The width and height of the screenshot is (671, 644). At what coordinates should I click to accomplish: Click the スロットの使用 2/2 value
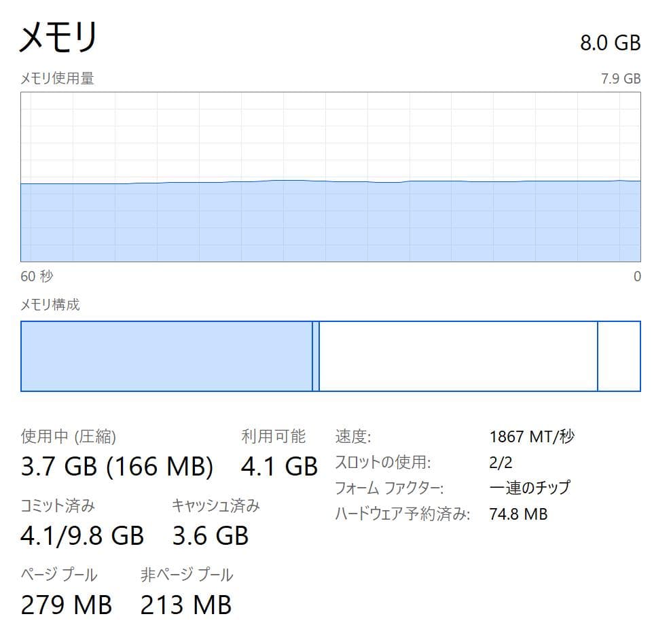click(501, 461)
